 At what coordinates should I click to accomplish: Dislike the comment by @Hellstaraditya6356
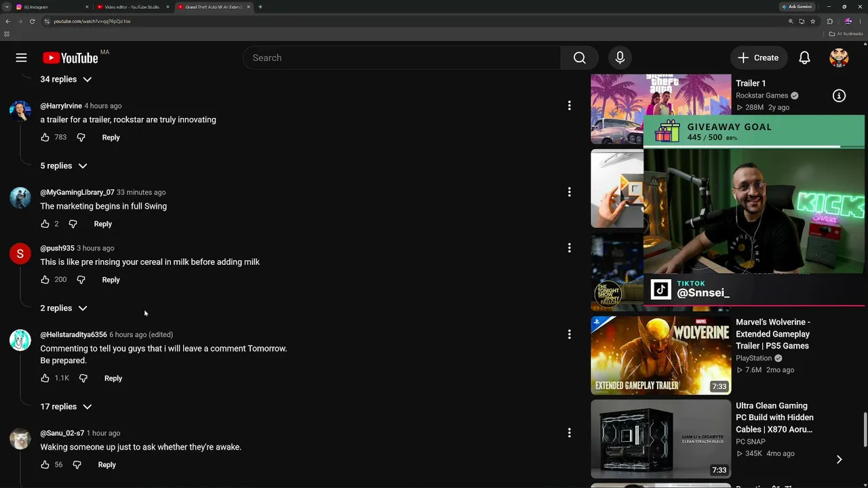tap(83, 378)
